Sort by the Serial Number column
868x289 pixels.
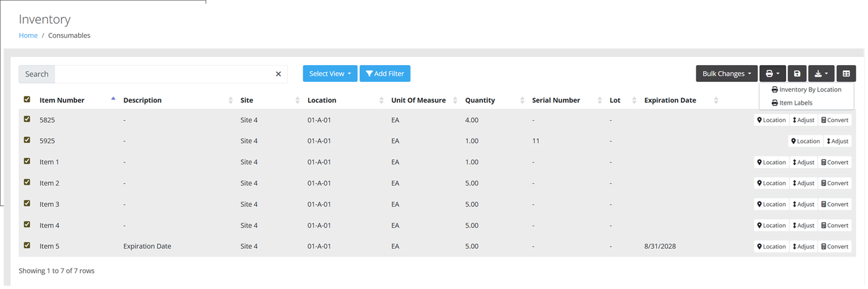tap(556, 100)
